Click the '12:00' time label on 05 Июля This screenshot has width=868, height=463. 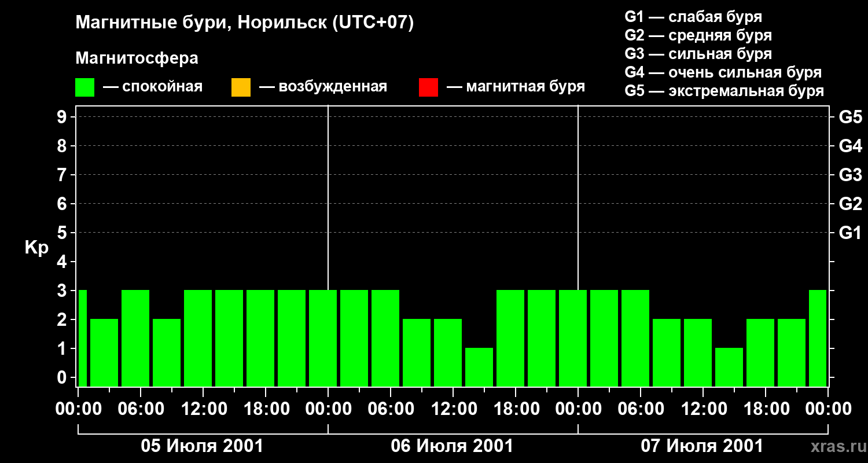pos(203,409)
